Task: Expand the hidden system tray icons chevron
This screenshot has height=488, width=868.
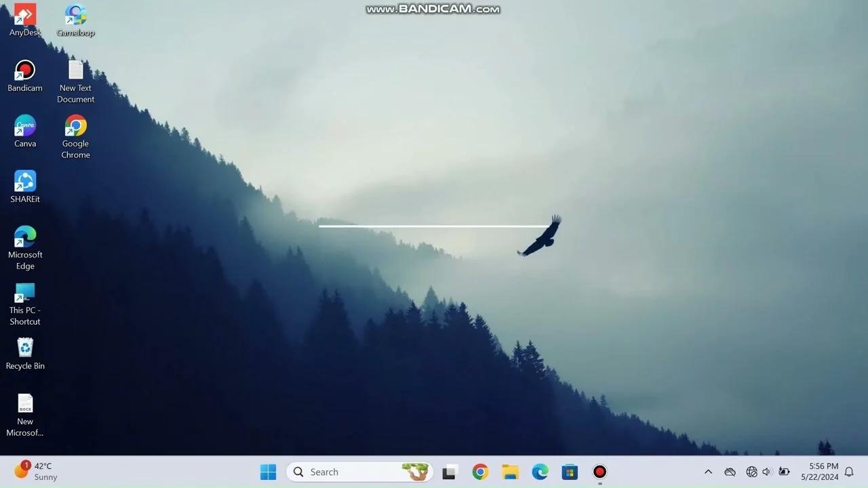Action: (x=708, y=472)
